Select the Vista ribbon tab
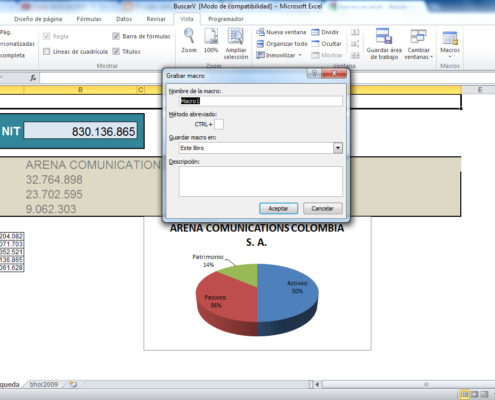This screenshot has height=400, width=495. pyautogui.click(x=187, y=19)
